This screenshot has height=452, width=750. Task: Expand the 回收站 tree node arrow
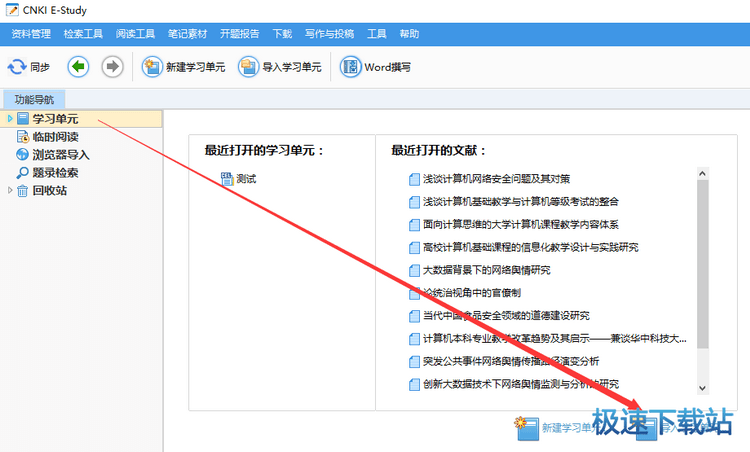10,190
